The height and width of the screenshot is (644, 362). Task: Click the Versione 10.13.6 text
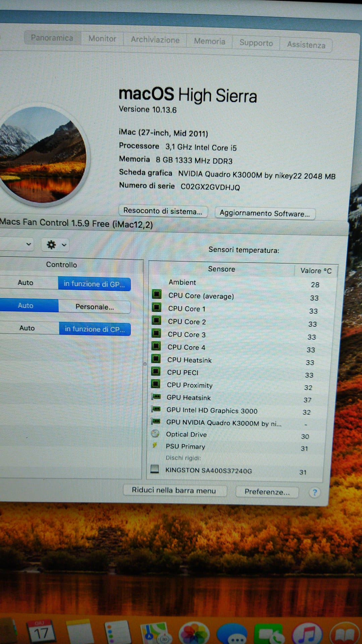pos(147,109)
